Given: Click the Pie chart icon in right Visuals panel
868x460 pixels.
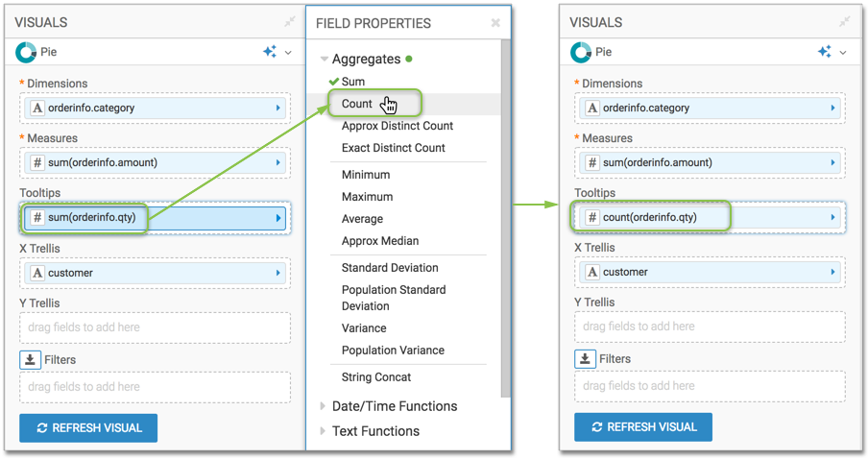Looking at the screenshot, I should click(581, 52).
